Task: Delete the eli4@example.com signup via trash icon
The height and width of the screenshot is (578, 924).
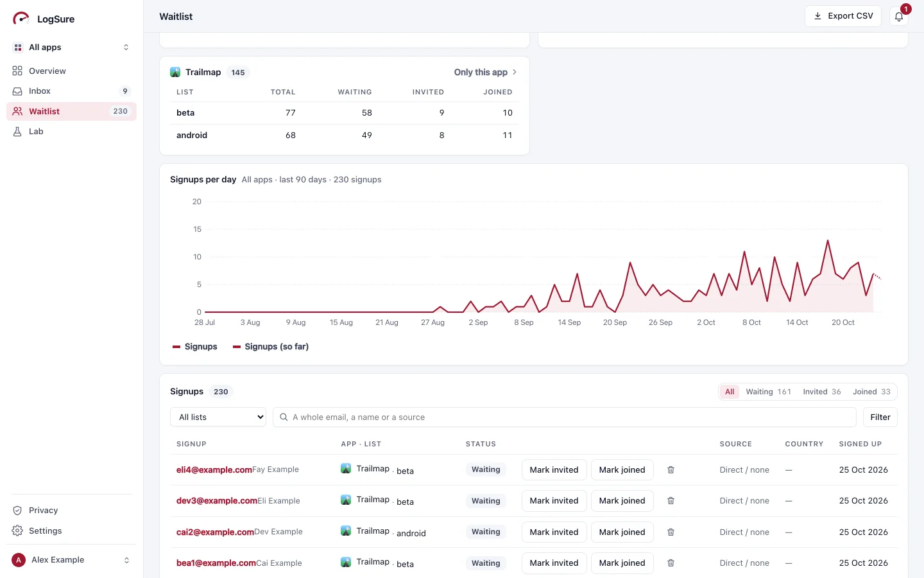Action: [671, 470]
